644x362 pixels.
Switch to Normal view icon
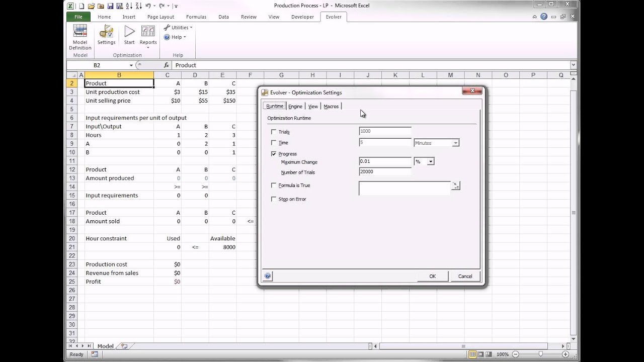point(472,354)
